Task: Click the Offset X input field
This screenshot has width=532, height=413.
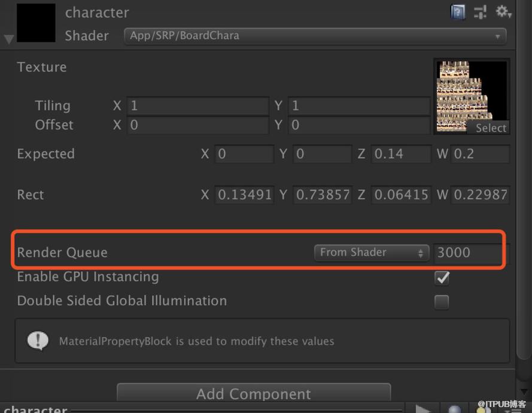Action: coord(198,125)
